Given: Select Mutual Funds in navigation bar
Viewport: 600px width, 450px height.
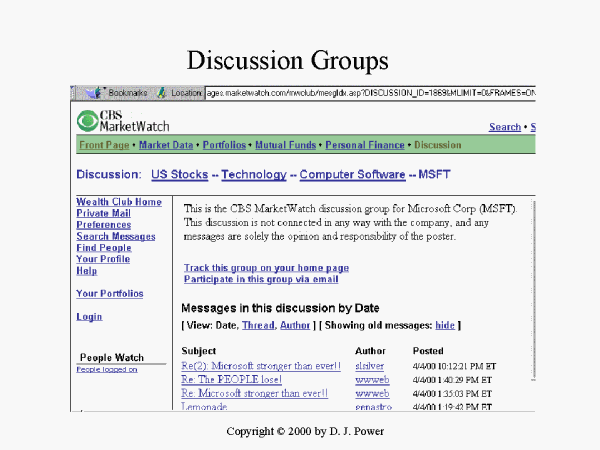Looking at the screenshot, I should click(285, 145).
